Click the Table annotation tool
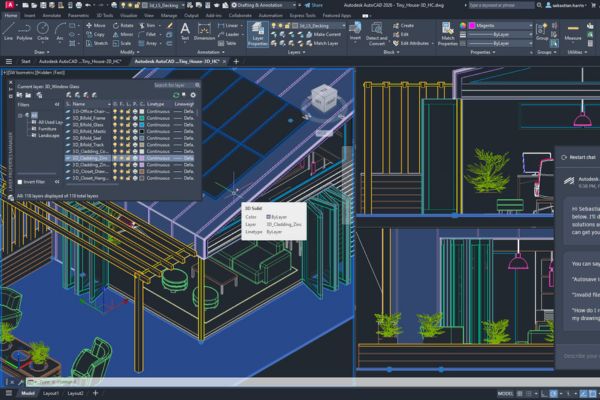600x400 pixels. click(227, 43)
